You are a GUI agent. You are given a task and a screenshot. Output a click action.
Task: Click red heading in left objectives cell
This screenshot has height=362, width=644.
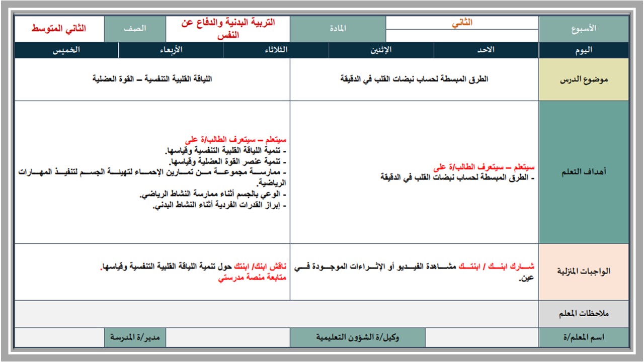coord(235,140)
